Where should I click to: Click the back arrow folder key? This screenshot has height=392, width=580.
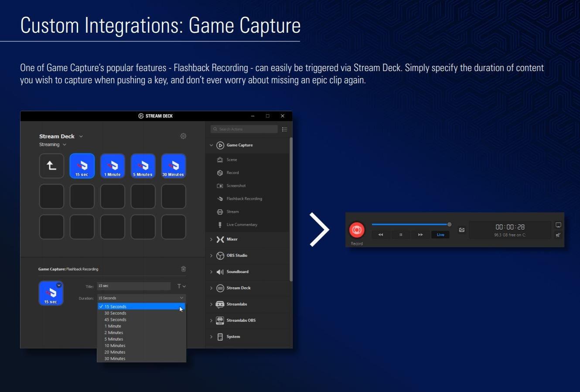click(51, 166)
